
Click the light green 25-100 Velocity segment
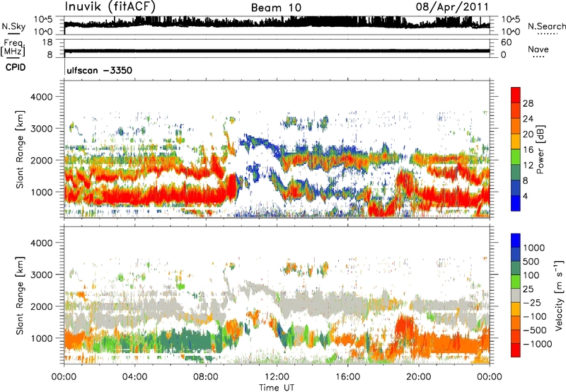pos(516,282)
